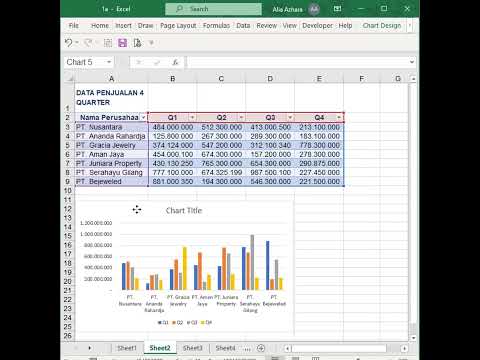Click the Alia Amara account avatar
The height and width of the screenshot is (360, 480).
click(314, 9)
